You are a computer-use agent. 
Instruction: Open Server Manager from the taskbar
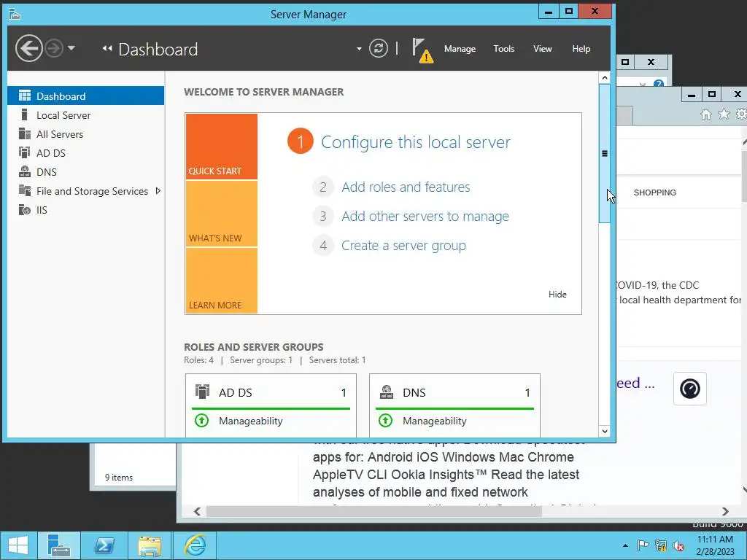tap(59, 545)
